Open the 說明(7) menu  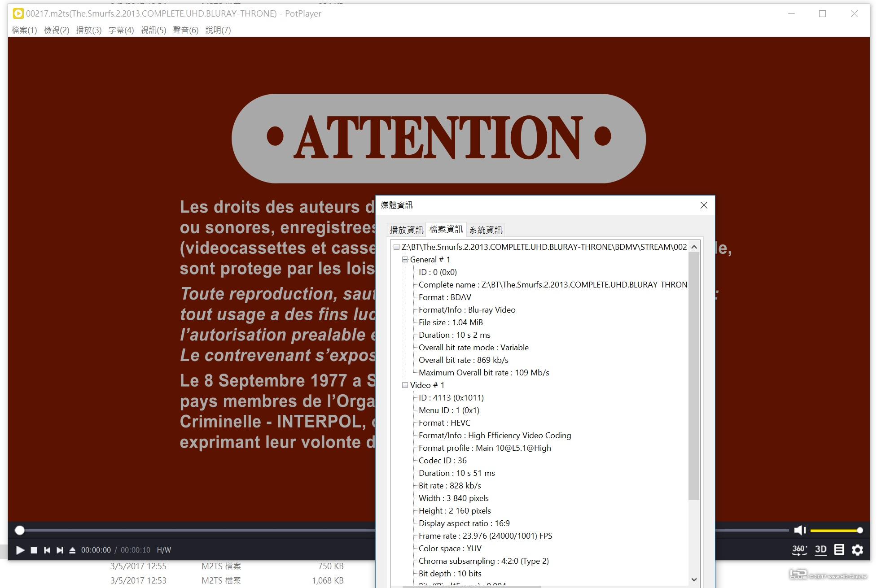click(x=218, y=30)
